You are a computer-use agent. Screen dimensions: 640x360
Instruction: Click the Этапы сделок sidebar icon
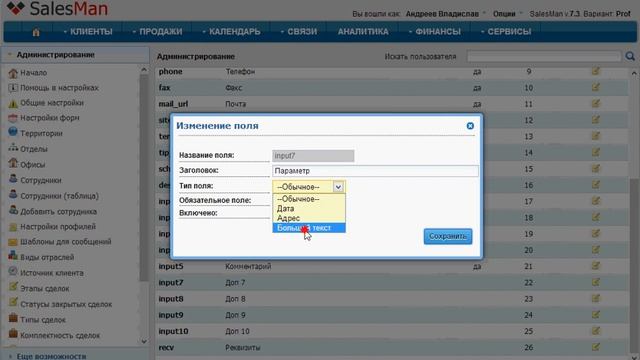[13, 287]
